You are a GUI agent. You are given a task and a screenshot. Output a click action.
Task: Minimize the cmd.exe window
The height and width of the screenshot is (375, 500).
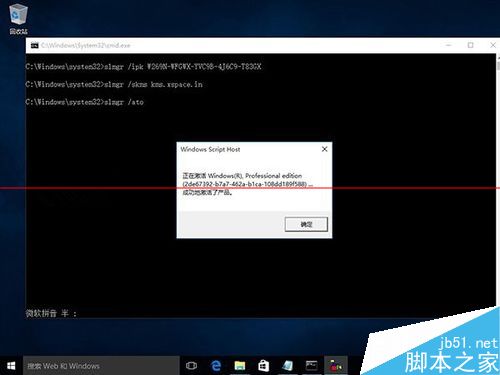point(449,45)
